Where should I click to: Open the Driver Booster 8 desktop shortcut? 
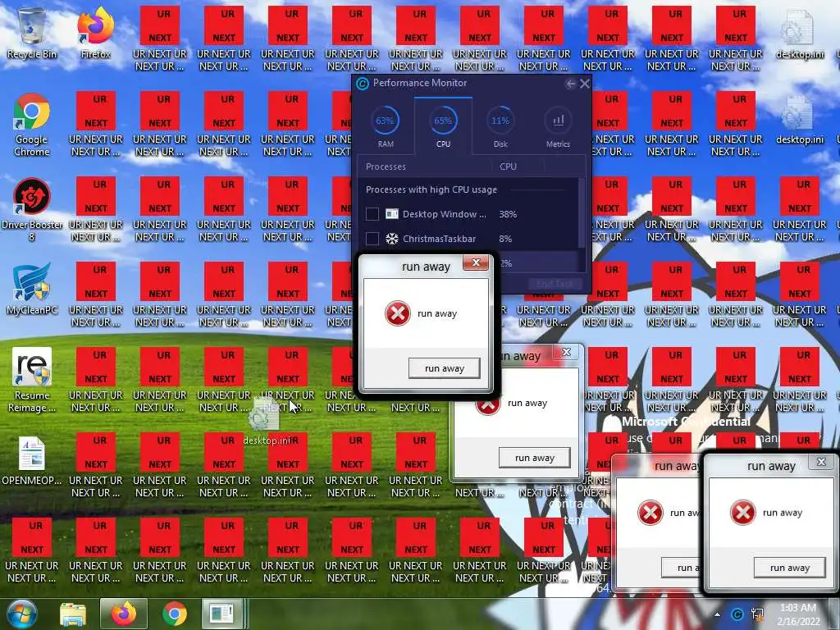[32, 209]
